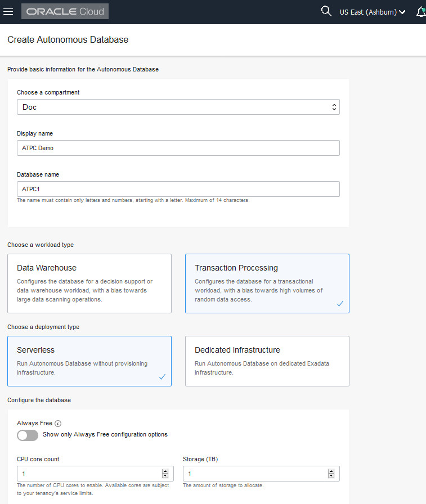
Task: Click the Storage (TB) input
Action: click(261, 474)
